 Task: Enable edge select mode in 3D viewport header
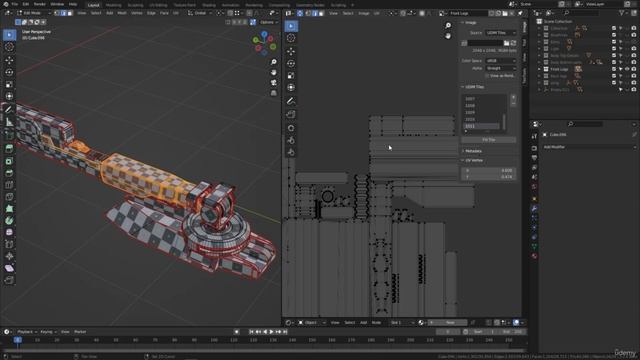click(64, 13)
